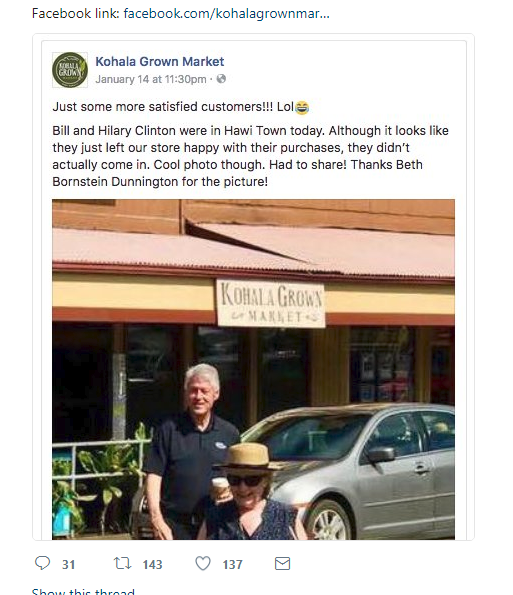
Task: Click the Kohala Grown Market sign in photo
Action: tap(271, 304)
